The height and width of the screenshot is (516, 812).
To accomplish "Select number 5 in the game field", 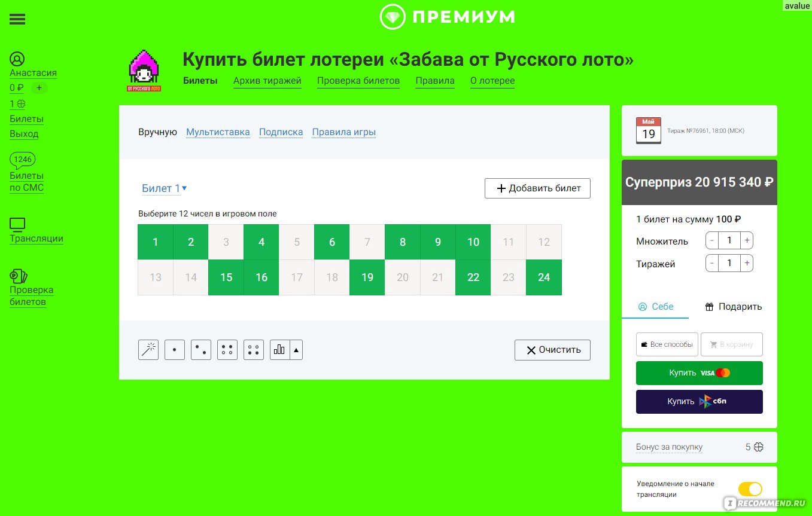I will pos(297,242).
